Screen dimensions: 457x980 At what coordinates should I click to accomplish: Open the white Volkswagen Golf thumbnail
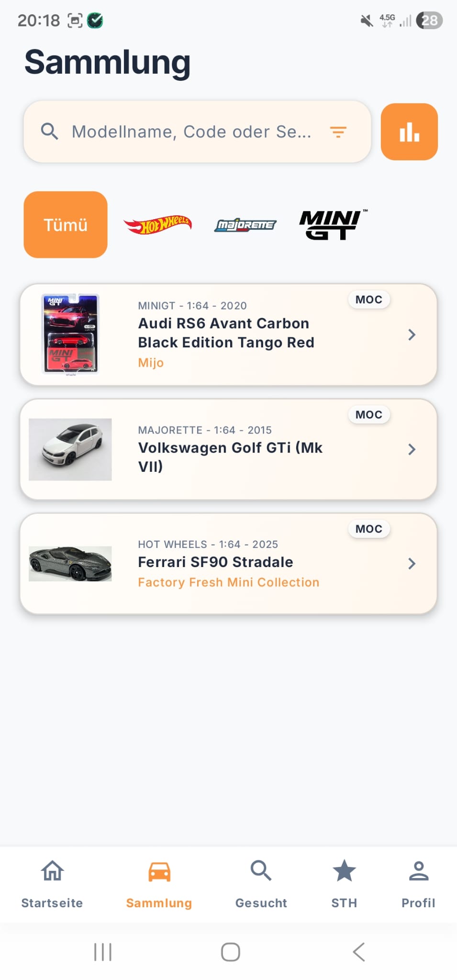[x=70, y=449]
